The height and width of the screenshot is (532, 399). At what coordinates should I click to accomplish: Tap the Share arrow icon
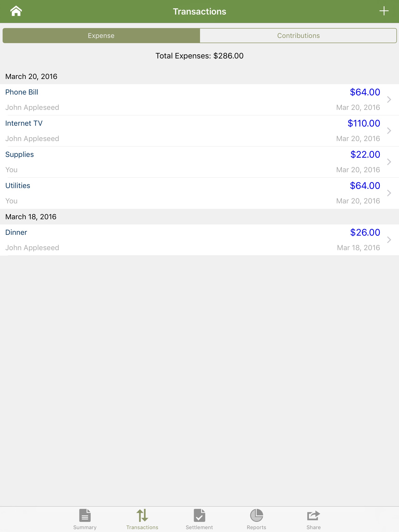click(x=314, y=515)
